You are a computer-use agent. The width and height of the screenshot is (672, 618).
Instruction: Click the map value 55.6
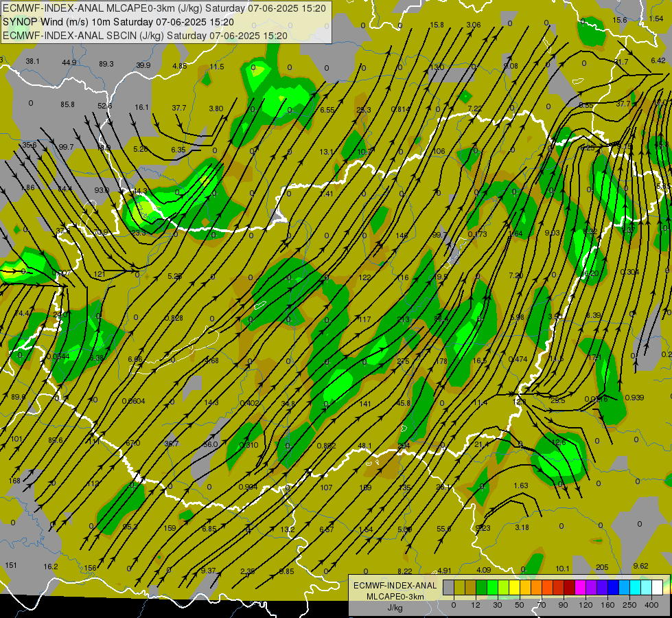tap(443, 529)
